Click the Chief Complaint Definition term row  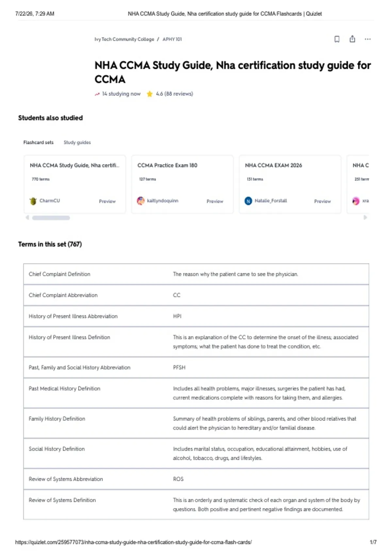196,274
